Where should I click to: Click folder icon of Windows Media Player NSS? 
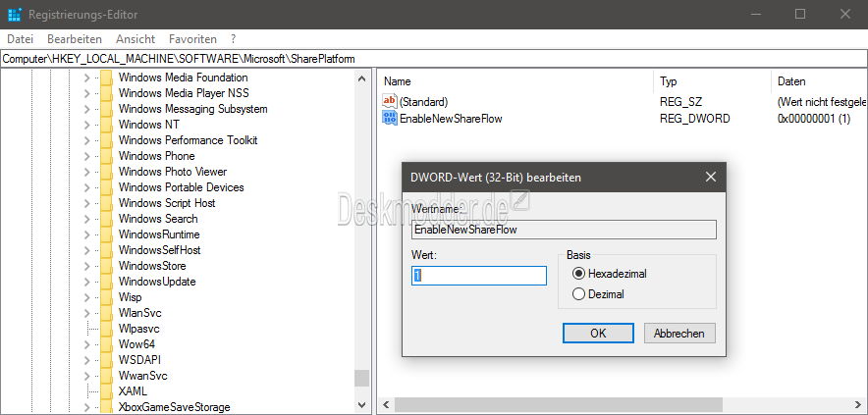pos(106,93)
